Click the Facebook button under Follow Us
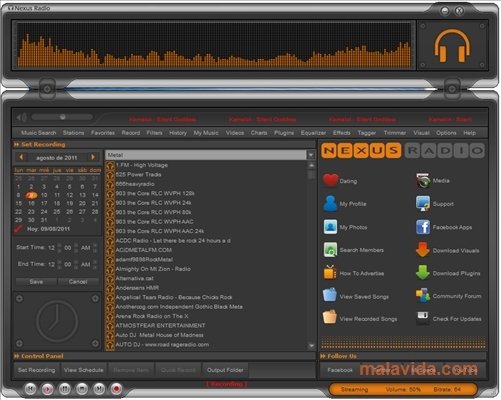The height and width of the screenshot is (400, 501). [x=340, y=370]
